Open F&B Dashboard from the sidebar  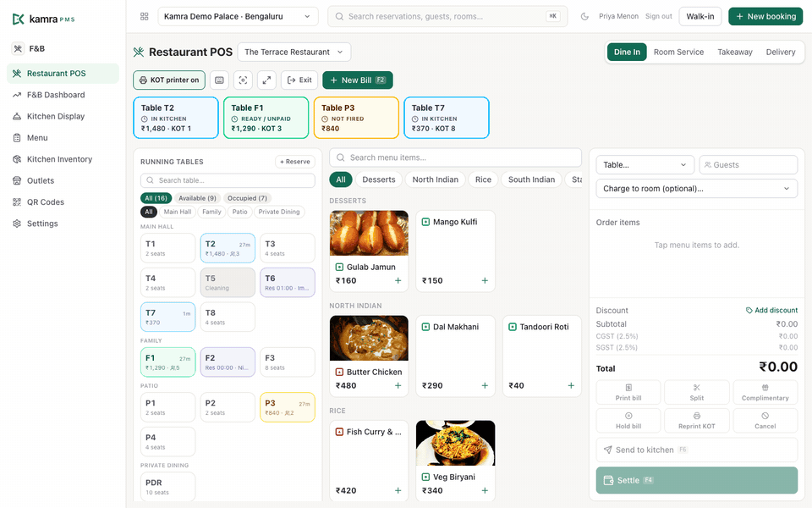63,95
